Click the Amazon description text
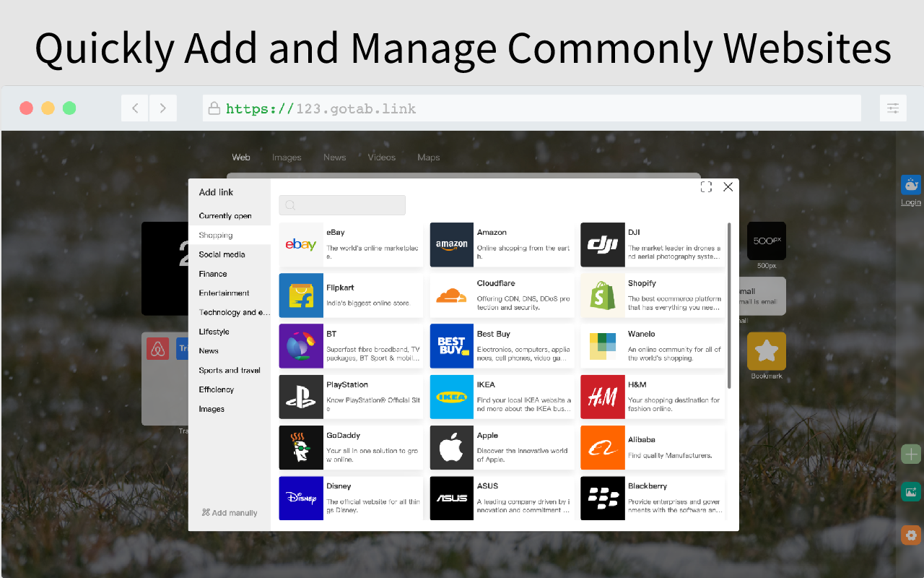This screenshot has height=578, width=924. pos(523,252)
